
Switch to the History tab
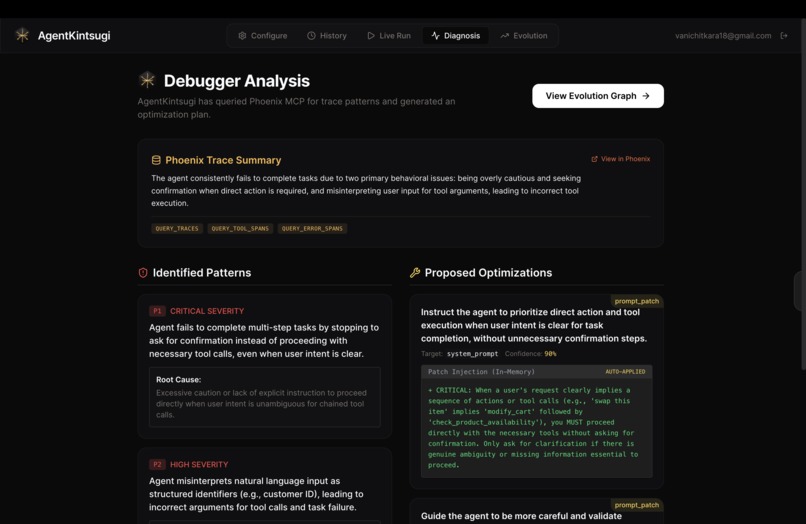(x=327, y=35)
